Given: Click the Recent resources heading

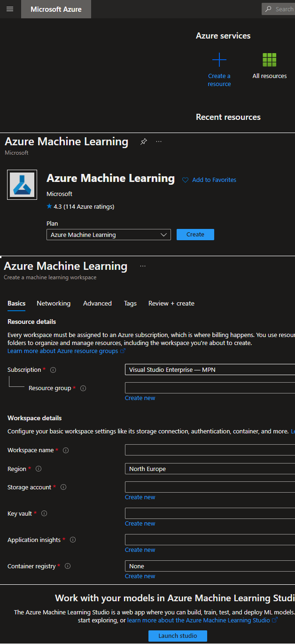Looking at the screenshot, I should [228, 117].
